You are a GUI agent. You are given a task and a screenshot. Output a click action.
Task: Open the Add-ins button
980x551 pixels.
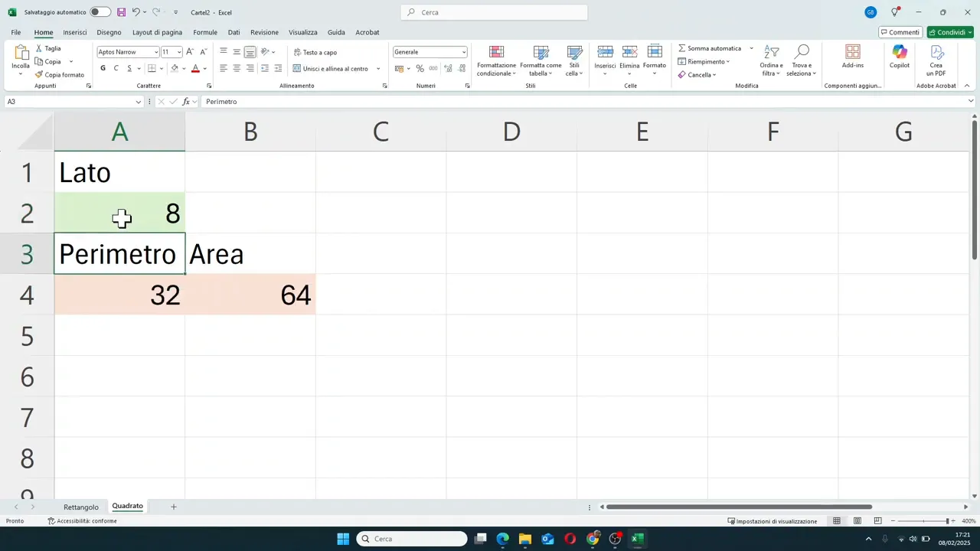pyautogui.click(x=853, y=57)
